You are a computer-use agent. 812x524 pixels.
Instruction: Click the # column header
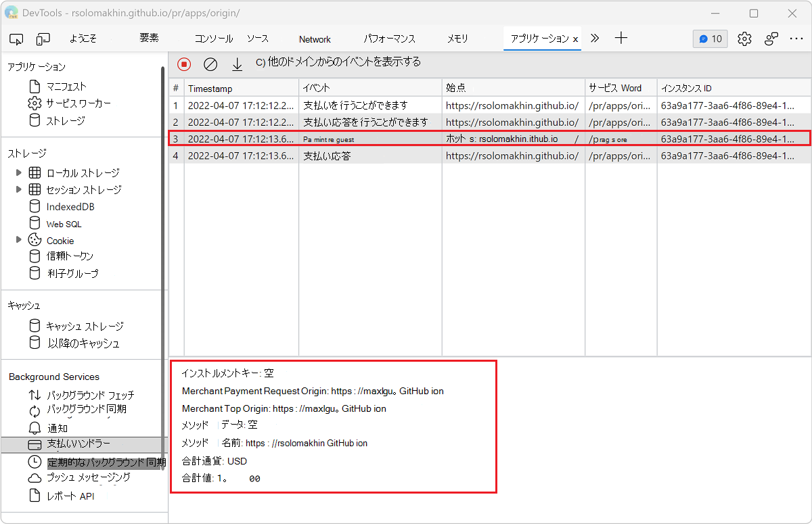[x=176, y=88]
